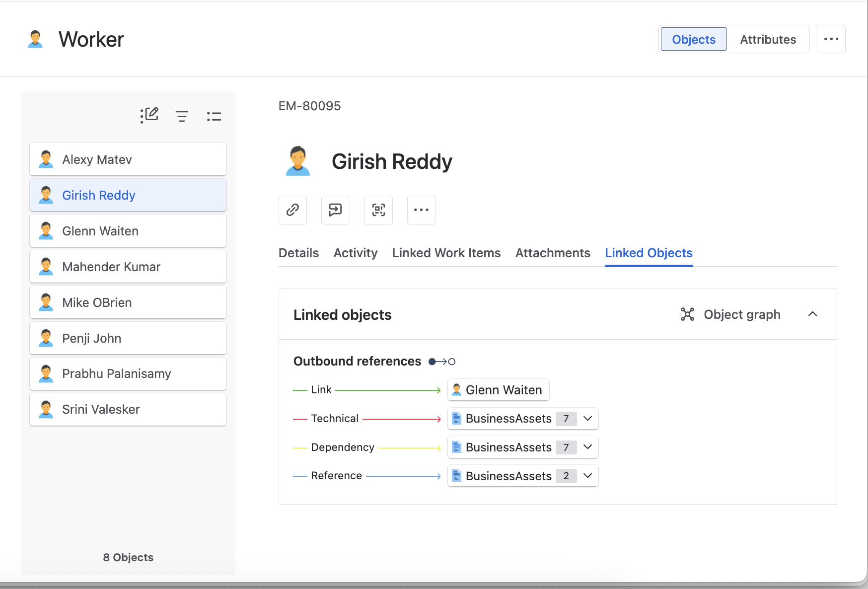Click the list view icon in sidebar
The height and width of the screenshot is (589, 868).
click(x=214, y=116)
